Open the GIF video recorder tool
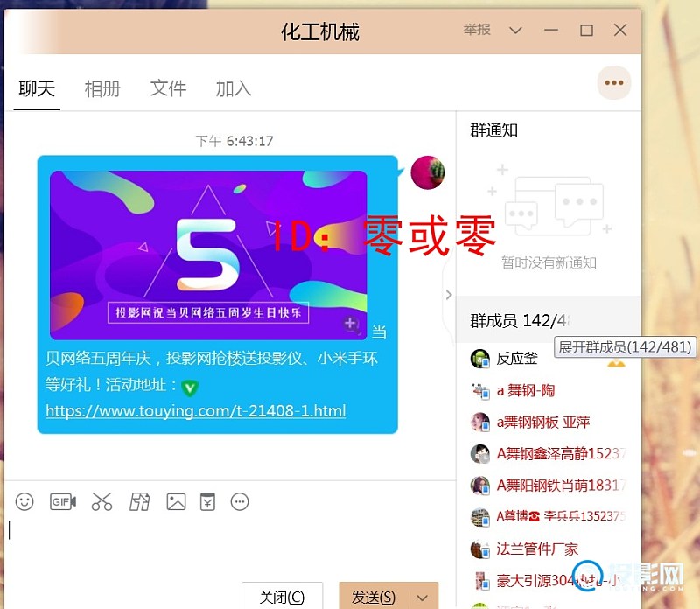Image resolution: width=700 pixels, height=609 pixels. 63,502
